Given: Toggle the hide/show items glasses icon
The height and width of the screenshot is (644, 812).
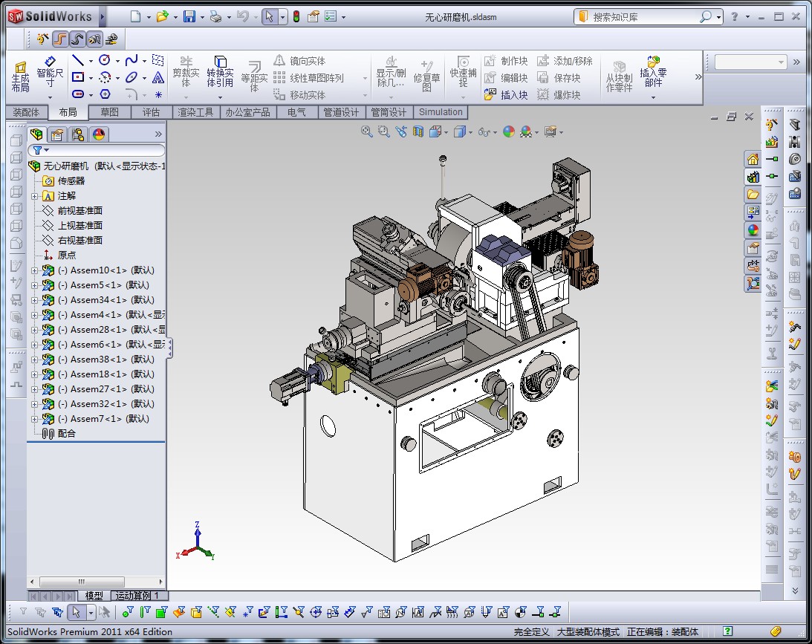Looking at the screenshot, I should click(x=484, y=132).
